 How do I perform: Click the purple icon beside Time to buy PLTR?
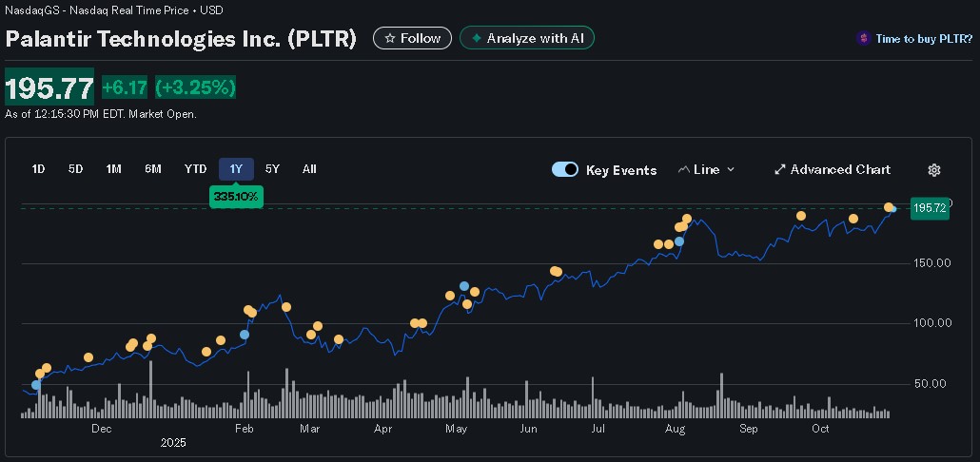(864, 39)
